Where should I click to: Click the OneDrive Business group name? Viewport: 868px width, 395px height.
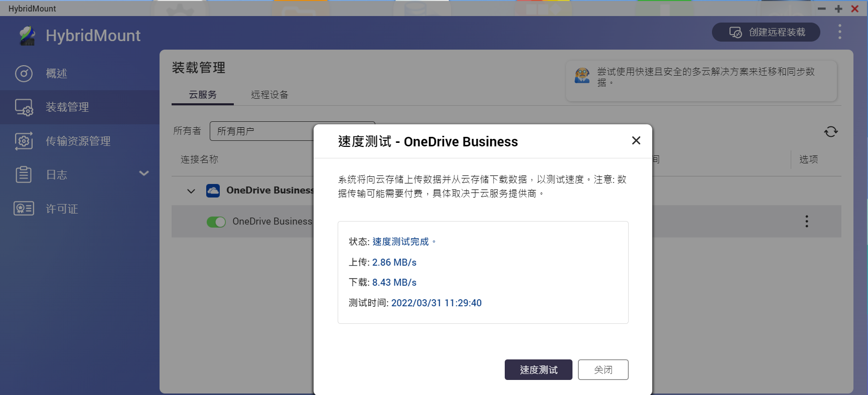pos(270,190)
